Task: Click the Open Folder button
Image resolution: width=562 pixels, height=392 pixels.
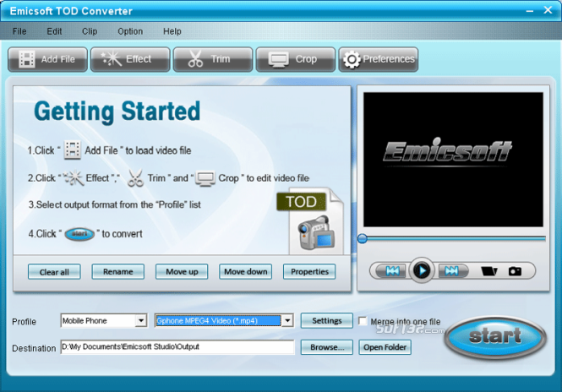Action: pos(385,347)
